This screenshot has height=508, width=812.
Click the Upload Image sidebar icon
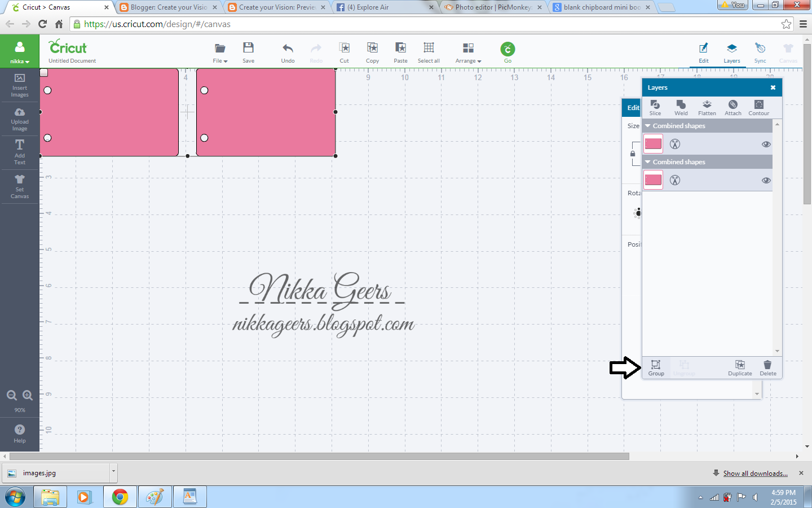click(x=19, y=119)
